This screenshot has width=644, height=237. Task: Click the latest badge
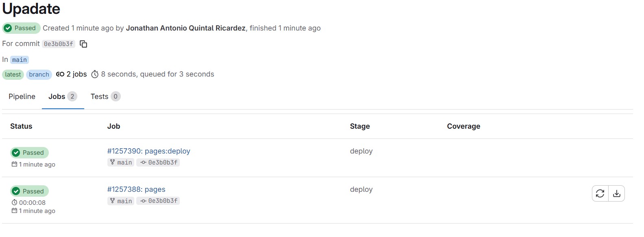(13, 75)
